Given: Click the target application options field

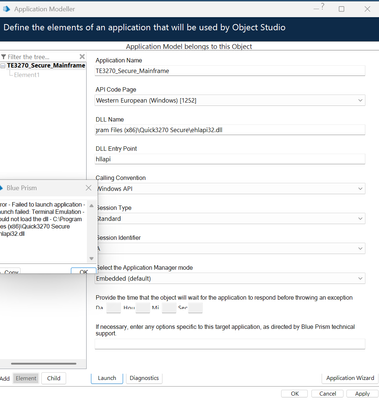Looking at the screenshot, I should click(x=230, y=344).
